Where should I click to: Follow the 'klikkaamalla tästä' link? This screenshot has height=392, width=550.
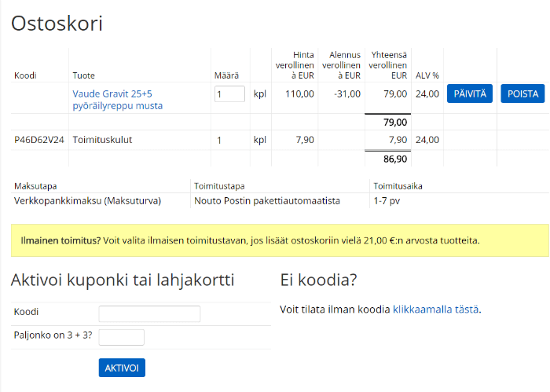click(x=435, y=310)
